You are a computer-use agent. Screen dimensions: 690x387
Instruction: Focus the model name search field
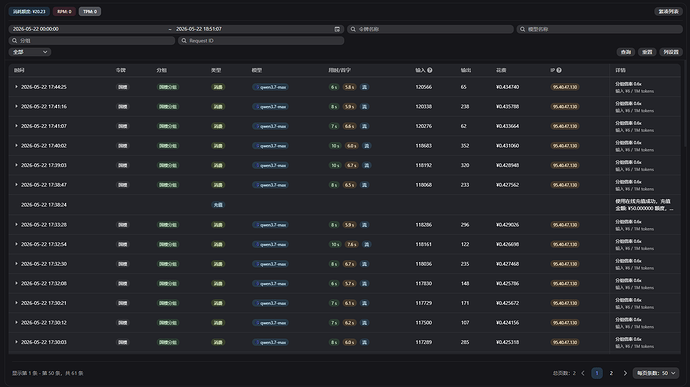click(x=599, y=29)
